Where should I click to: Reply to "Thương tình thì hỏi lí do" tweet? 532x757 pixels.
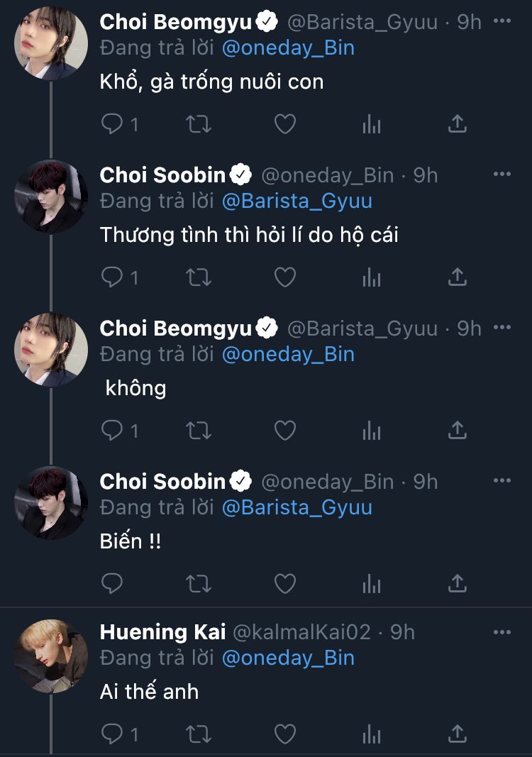coord(113,277)
